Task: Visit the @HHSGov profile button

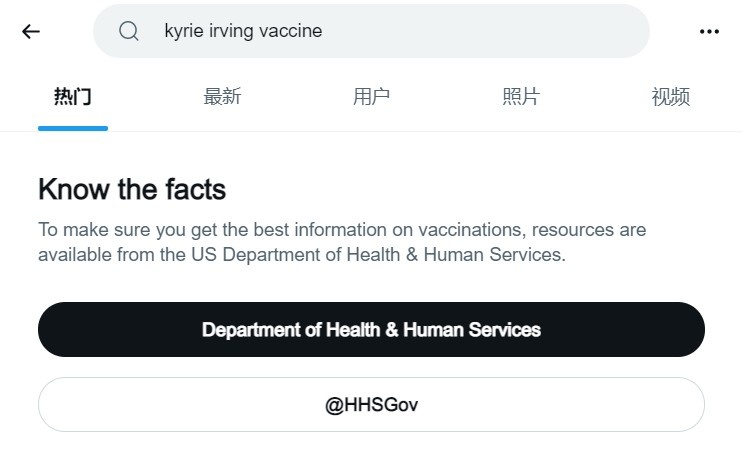Action: pos(371,405)
